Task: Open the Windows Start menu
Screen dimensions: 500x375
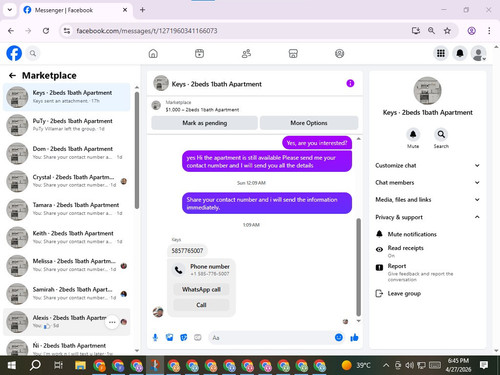Action: pyautogui.click(x=11, y=365)
